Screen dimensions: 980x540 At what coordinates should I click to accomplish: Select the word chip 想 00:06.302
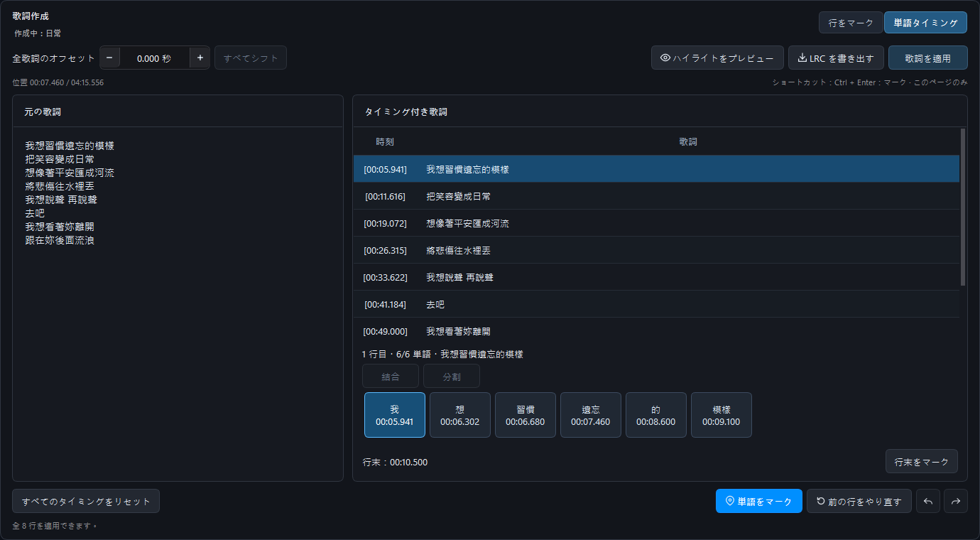pyautogui.click(x=460, y=415)
